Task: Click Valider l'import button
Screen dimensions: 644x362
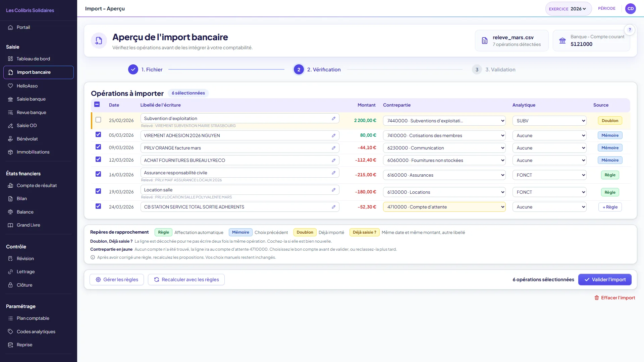Action: [605, 280]
